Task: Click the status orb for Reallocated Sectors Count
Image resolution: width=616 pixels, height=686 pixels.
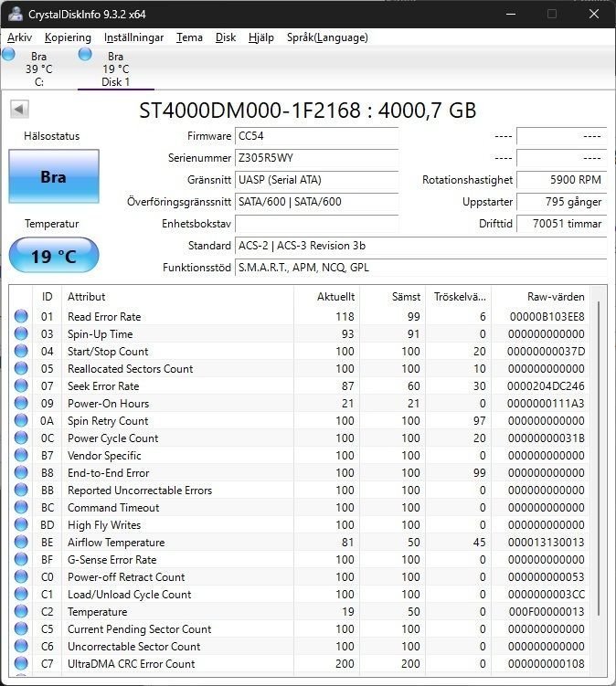Action: 21,369
